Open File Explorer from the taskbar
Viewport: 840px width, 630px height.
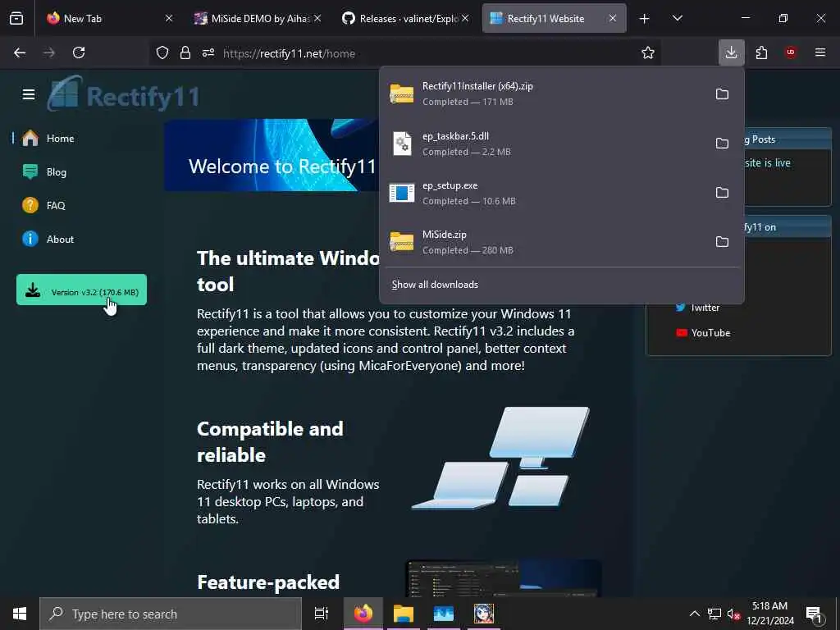[x=404, y=614]
